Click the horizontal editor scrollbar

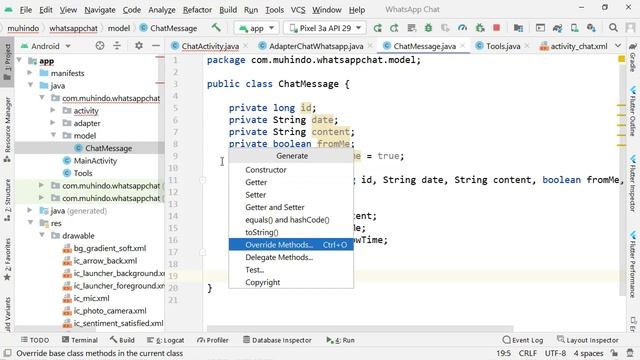pyautogui.click(x=360, y=328)
